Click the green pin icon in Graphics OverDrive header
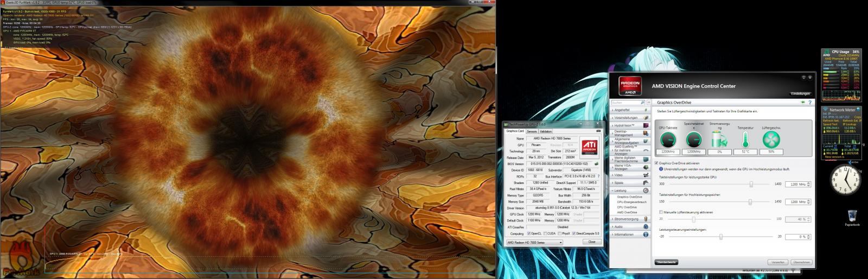The image size is (868, 279). click(x=802, y=102)
